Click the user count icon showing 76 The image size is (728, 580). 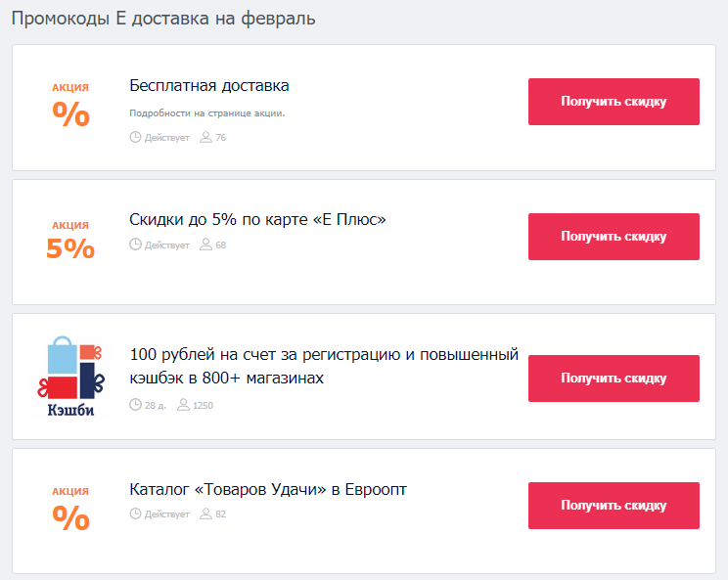[205, 137]
